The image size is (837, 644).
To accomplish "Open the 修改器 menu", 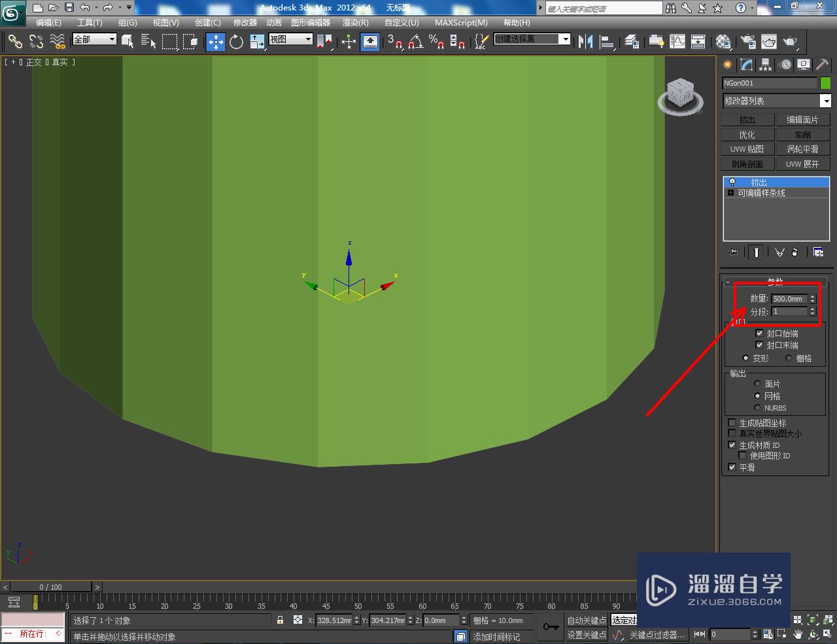I will coord(245,23).
